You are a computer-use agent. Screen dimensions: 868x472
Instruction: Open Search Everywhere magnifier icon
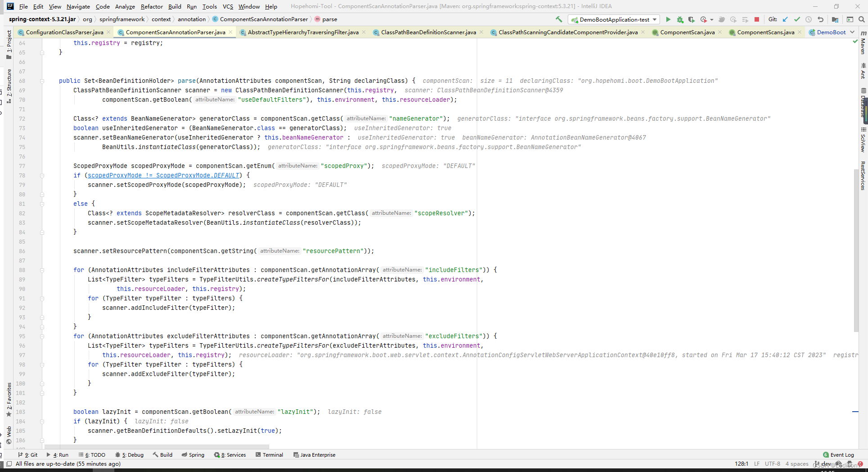coord(862,19)
